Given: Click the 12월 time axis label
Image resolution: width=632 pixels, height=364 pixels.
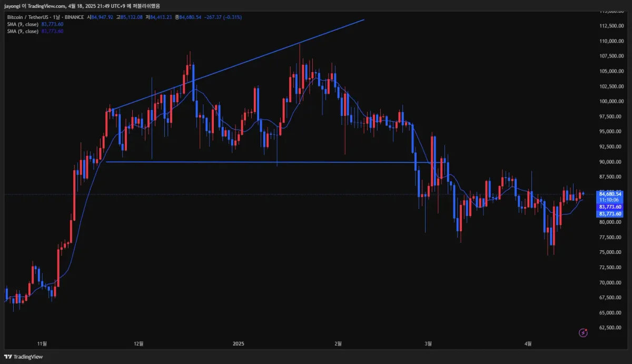Looking at the screenshot, I should pyautogui.click(x=139, y=344).
